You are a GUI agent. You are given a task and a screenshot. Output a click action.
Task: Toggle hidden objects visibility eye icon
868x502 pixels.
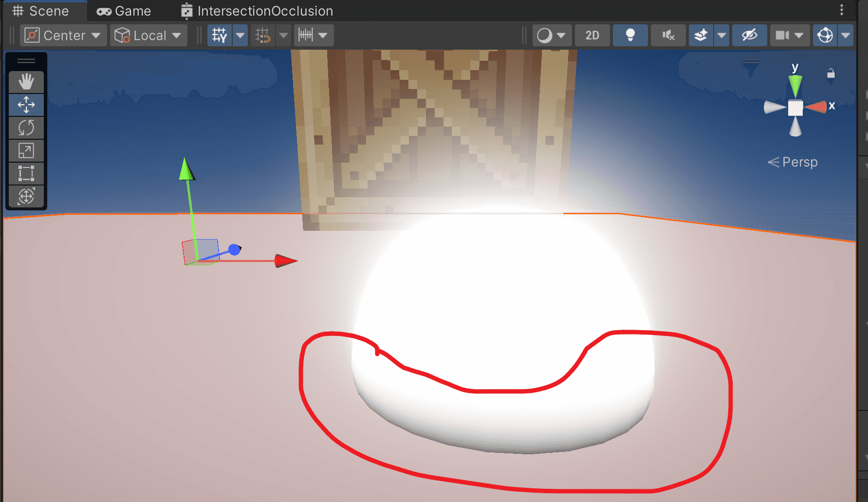750,36
